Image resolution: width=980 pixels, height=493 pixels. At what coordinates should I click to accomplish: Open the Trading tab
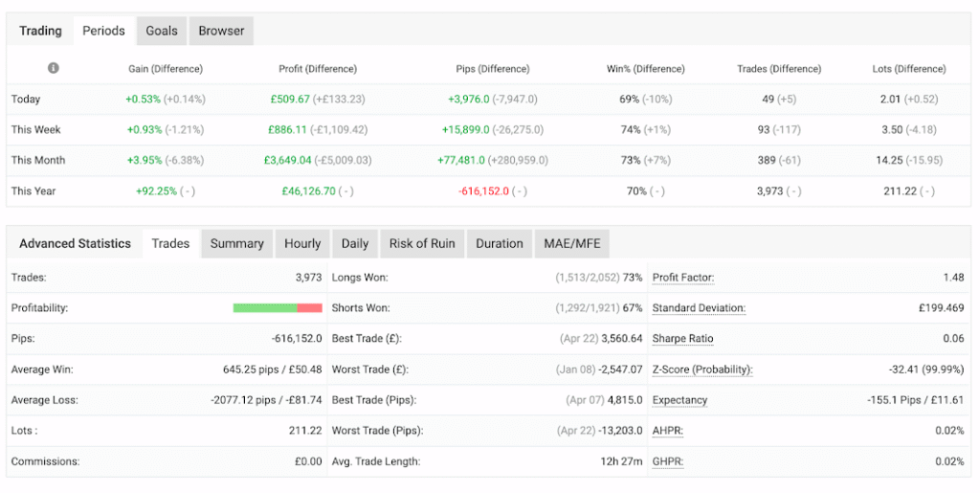[x=40, y=31]
